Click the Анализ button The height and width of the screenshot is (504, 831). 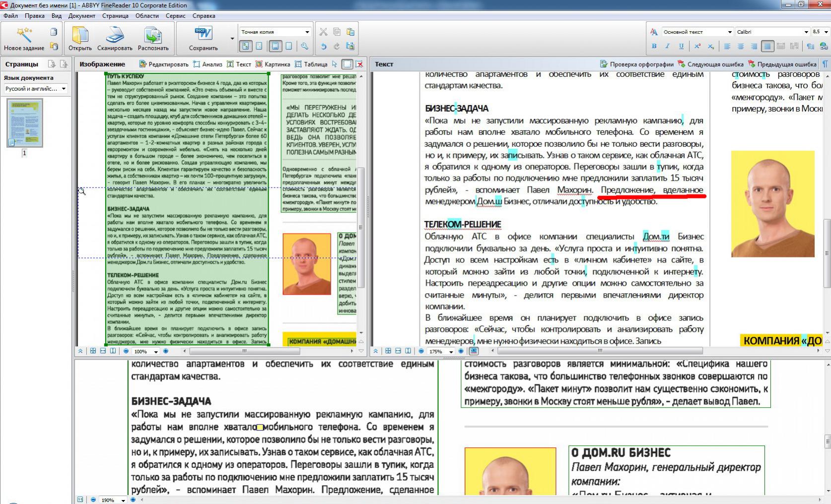(x=208, y=64)
